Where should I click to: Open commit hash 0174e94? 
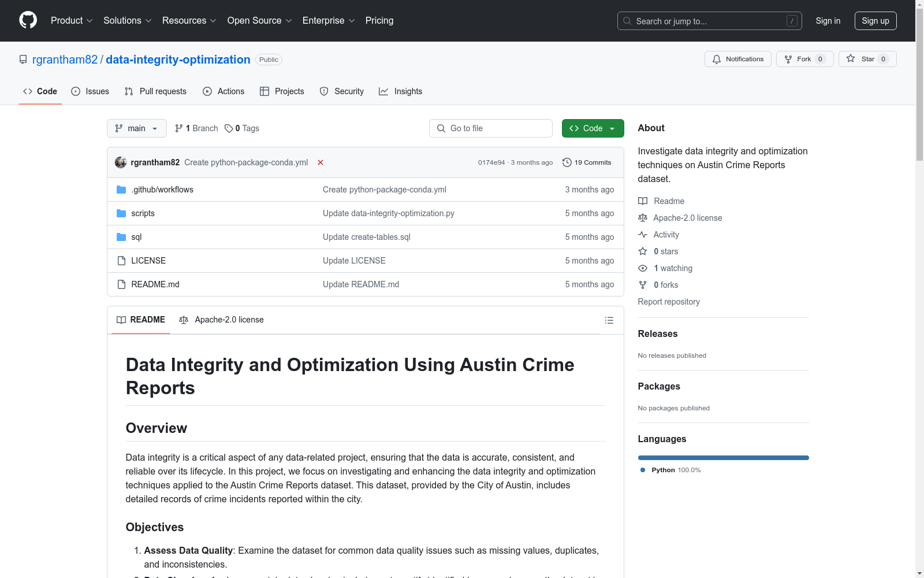pyautogui.click(x=491, y=162)
